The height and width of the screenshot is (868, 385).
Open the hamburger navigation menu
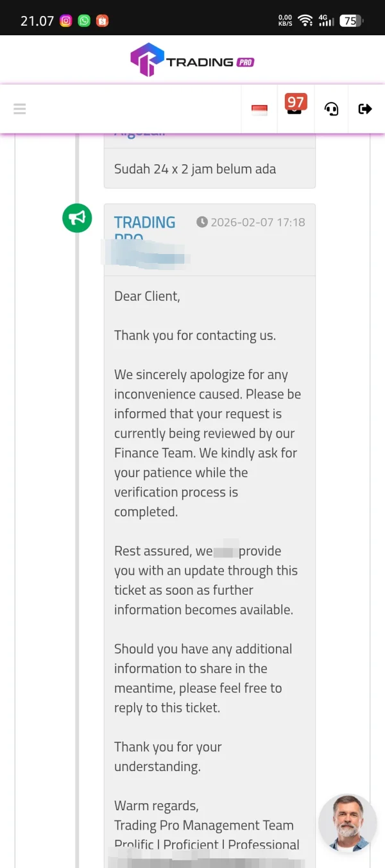[x=20, y=109]
